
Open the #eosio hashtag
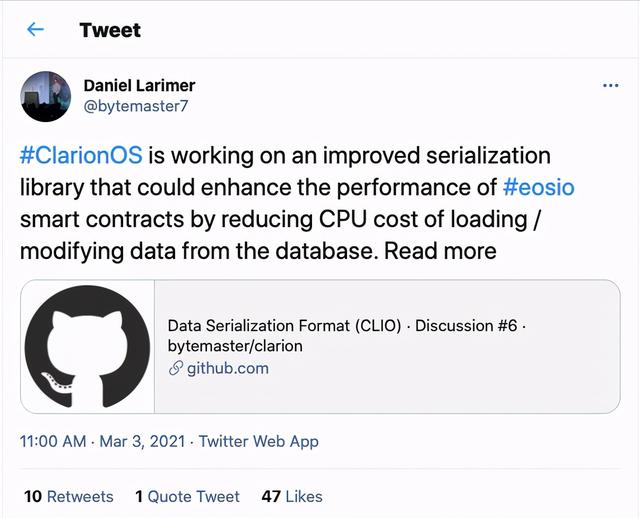(539, 187)
